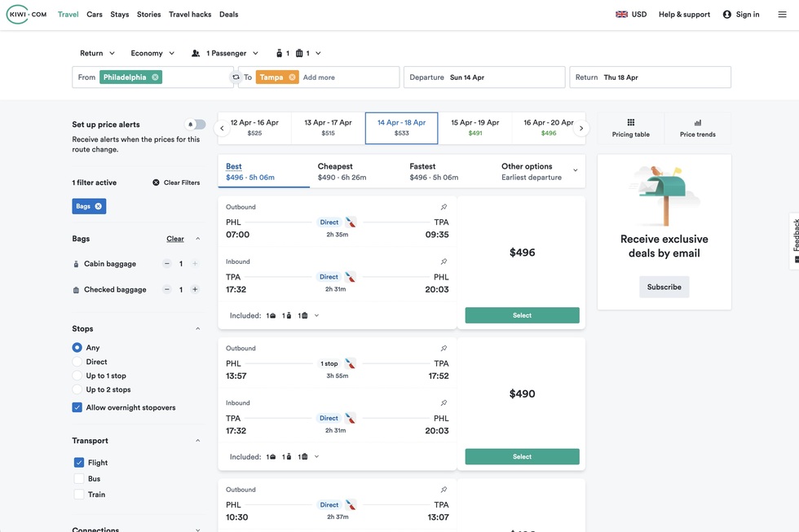The image size is (799, 532).
Task: Uncheck Allow overnight stopovers
Action: [77, 407]
